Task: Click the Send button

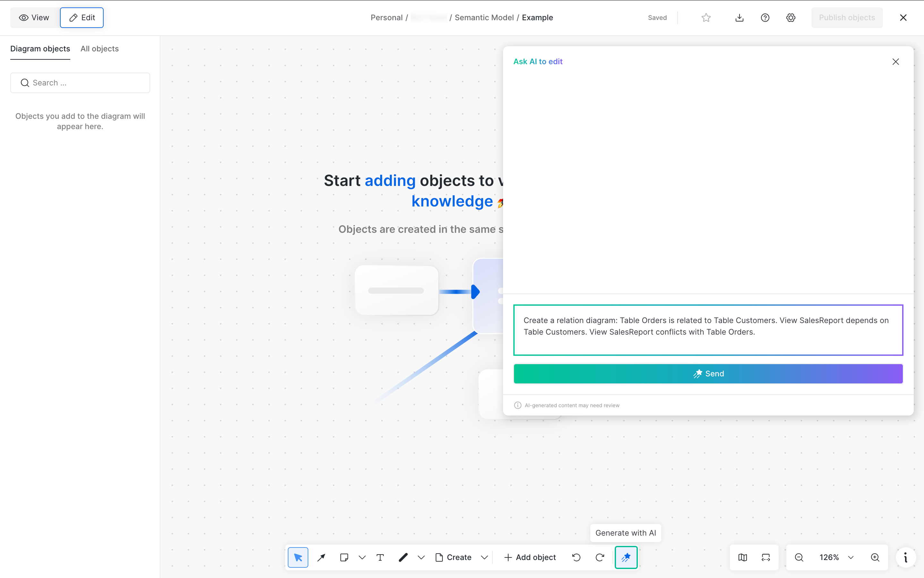Action: (x=708, y=373)
